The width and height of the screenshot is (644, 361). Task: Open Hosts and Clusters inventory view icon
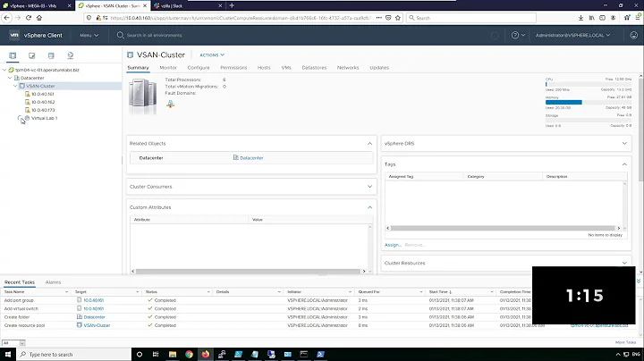click(13, 55)
